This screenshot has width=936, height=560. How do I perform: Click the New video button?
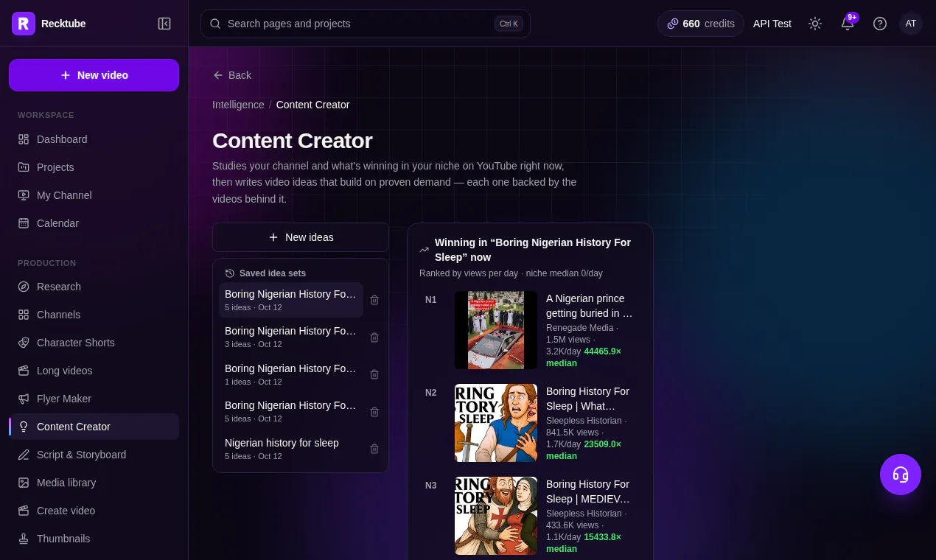(94, 75)
